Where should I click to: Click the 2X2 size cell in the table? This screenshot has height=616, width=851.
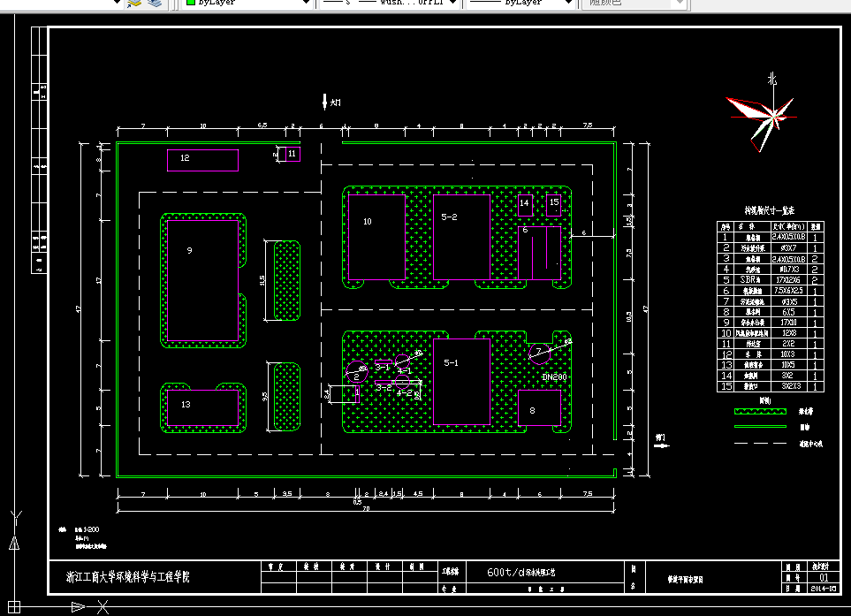789,344
